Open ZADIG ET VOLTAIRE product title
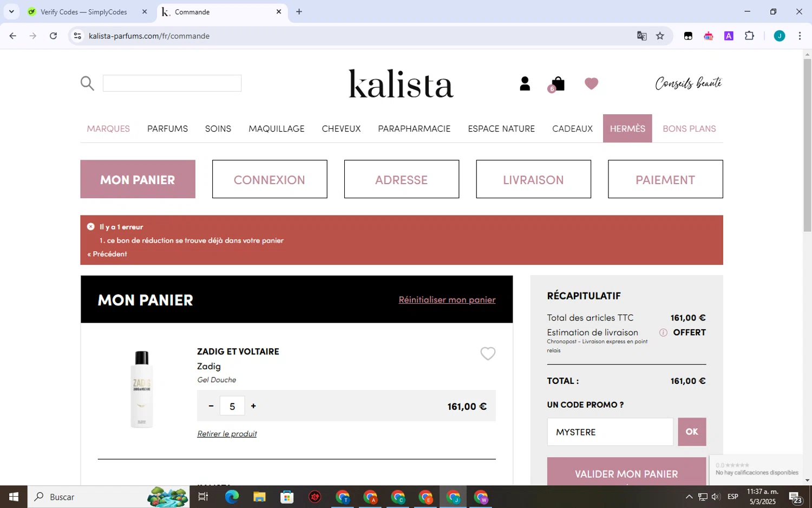Screen dimensions: 812x508 pos(238,351)
